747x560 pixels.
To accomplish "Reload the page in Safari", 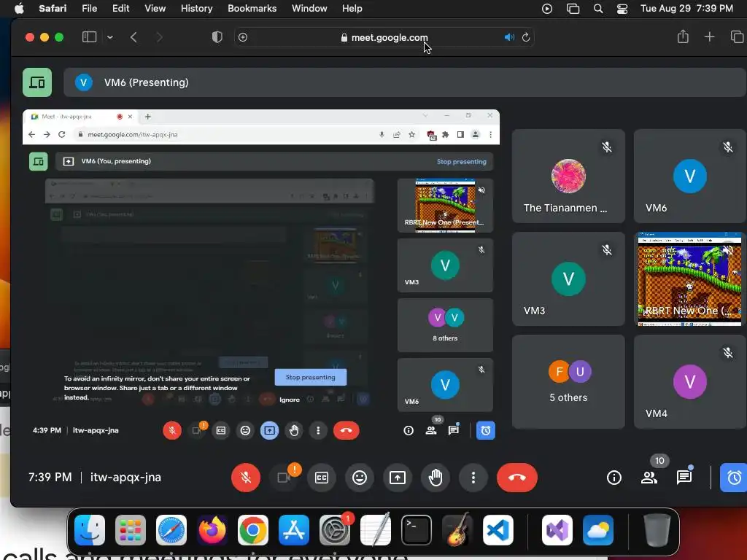I will (x=526, y=37).
